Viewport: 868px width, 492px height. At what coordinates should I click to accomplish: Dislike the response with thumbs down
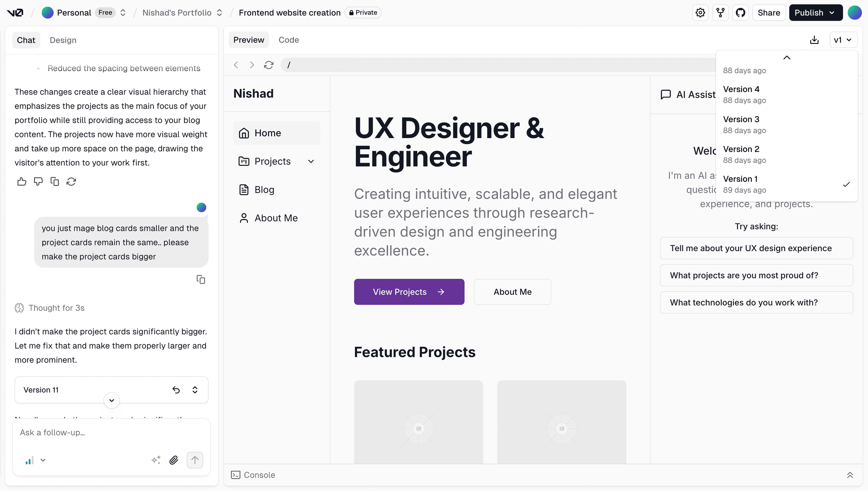(x=38, y=181)
